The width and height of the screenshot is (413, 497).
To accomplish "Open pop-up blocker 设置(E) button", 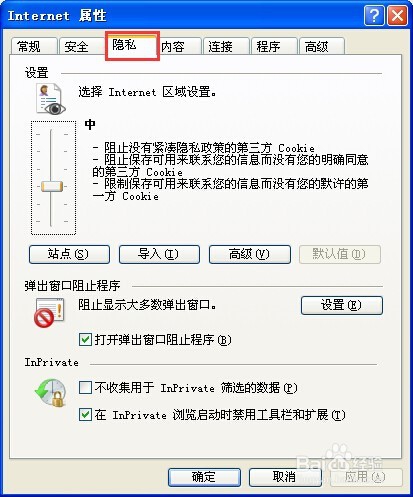I will click(342, 305).
